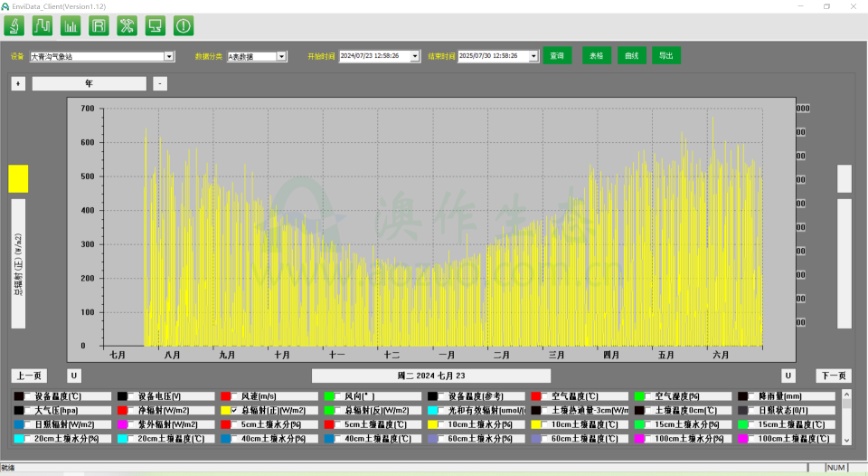Go to 下一页 next page
868x476 pixels.
click(x=833, y=376)
